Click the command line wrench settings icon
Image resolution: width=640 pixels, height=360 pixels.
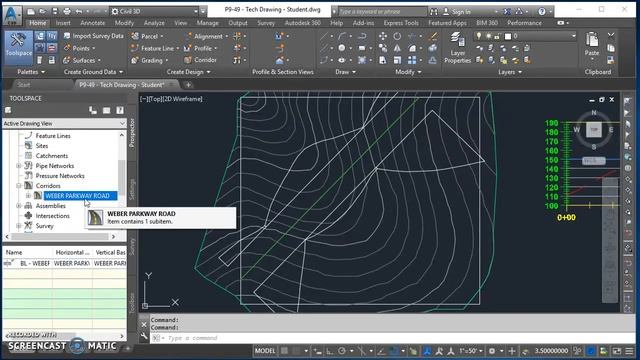(x=144, y=336)
